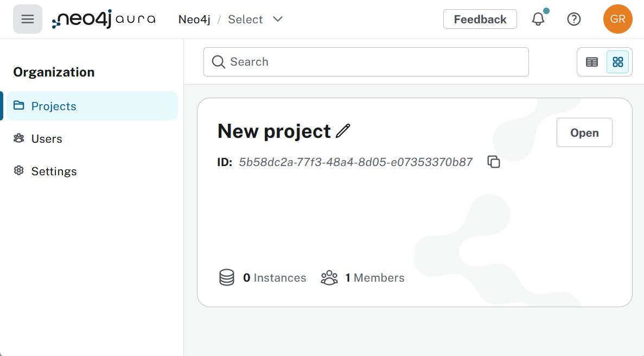Switch to table list view
Image resolution: width=644 pixels, height=356 pixels.
pos(592,62)
